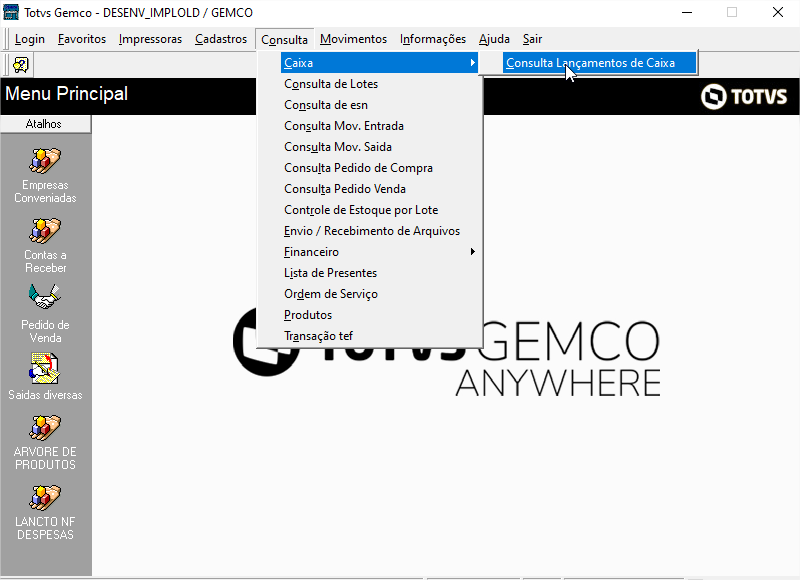Viewport: 800px width, 580px height.
Task: Click the TOTVS logo in the header
Action: tap(744, 96)
